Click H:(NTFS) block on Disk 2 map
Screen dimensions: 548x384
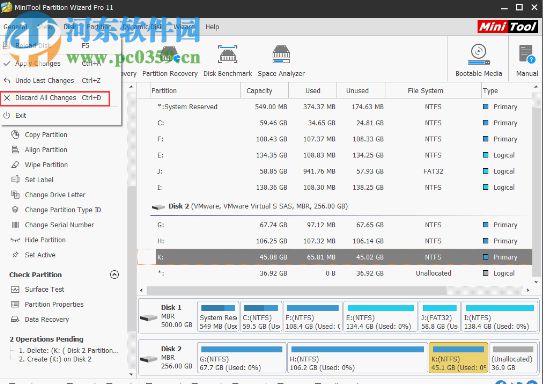click(x=357, y=358)
